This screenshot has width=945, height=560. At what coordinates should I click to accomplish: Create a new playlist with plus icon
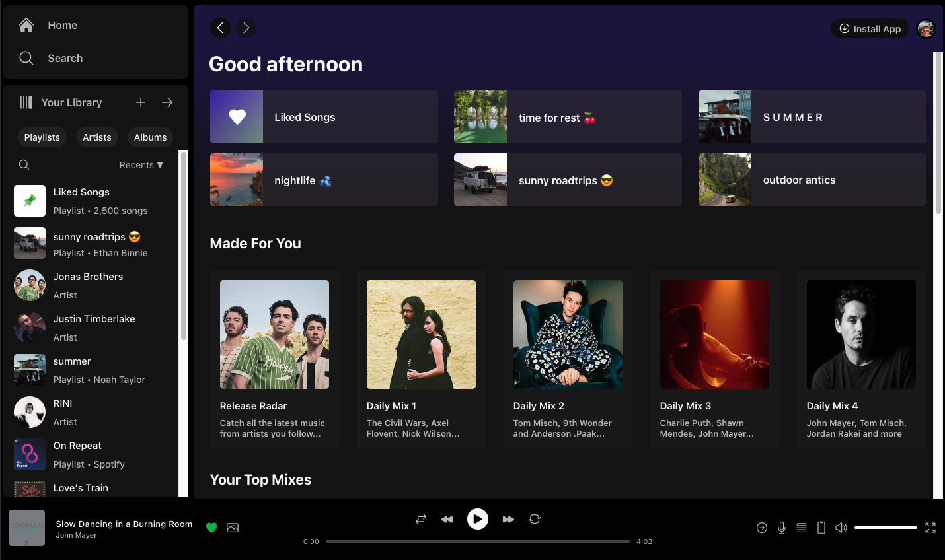(141, 102)
